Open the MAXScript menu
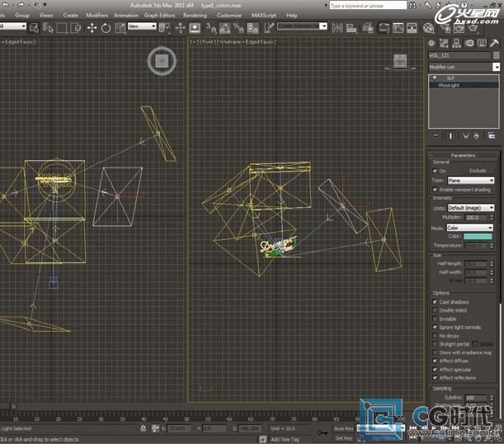Image resolution: width=504 pixels, height=444 pixels. point(264,16)
